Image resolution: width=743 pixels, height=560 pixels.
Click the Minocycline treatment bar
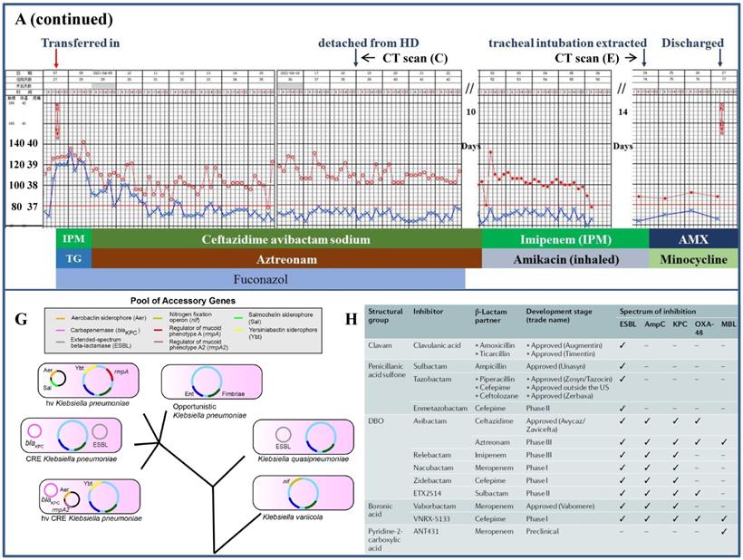(693, 258)
